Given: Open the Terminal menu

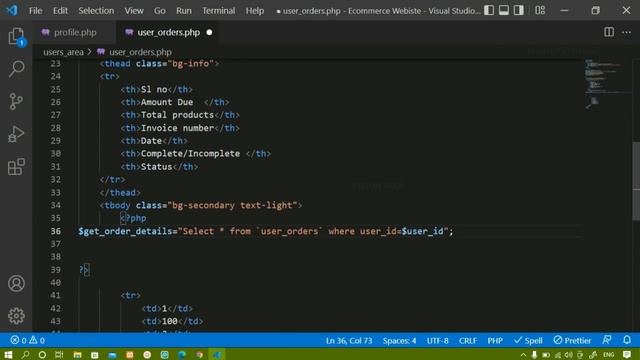Looking at the screenshot, I should [218, 11].
